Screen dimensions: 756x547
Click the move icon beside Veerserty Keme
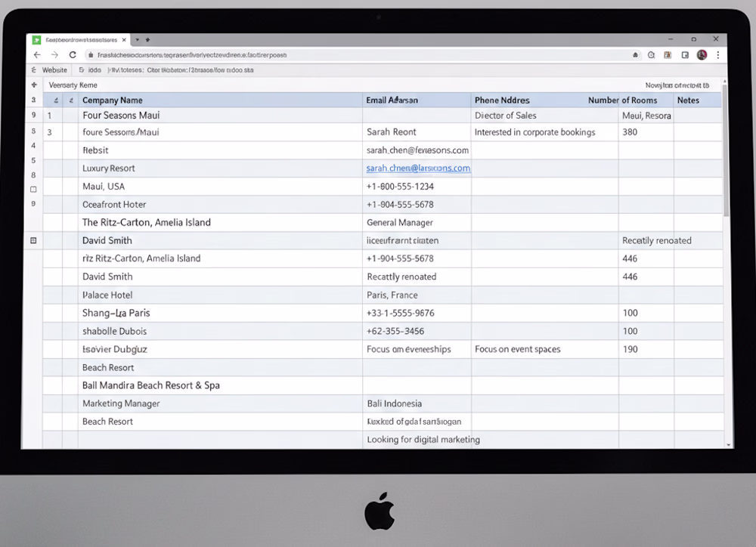coord(34,85)
